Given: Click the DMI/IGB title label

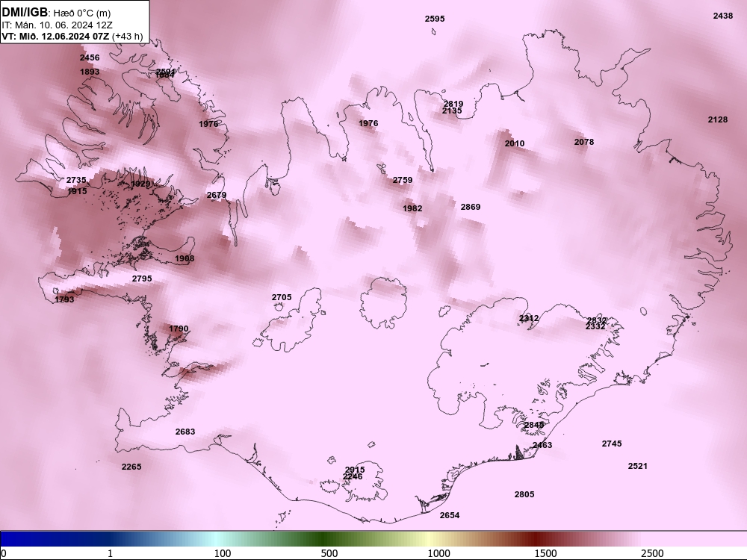Looking at the screenshot, I should point(25,13).
